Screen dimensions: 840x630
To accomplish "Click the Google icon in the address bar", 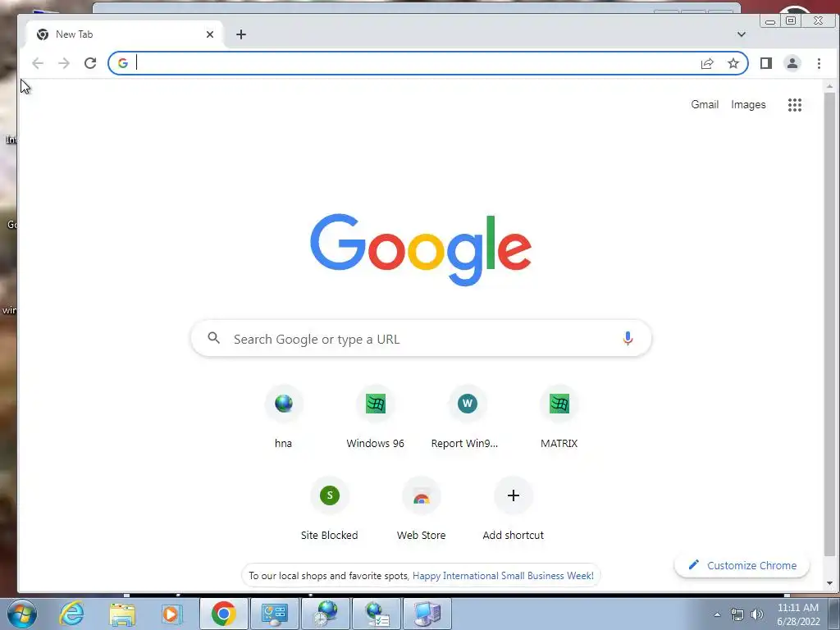I will coord(123,63).
